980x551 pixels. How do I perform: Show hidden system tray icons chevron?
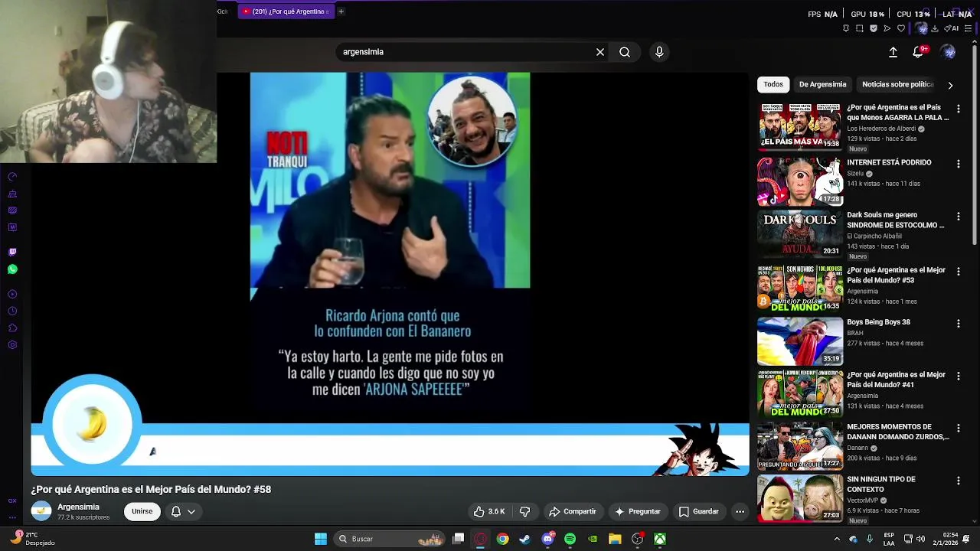(x=836, y=539)
